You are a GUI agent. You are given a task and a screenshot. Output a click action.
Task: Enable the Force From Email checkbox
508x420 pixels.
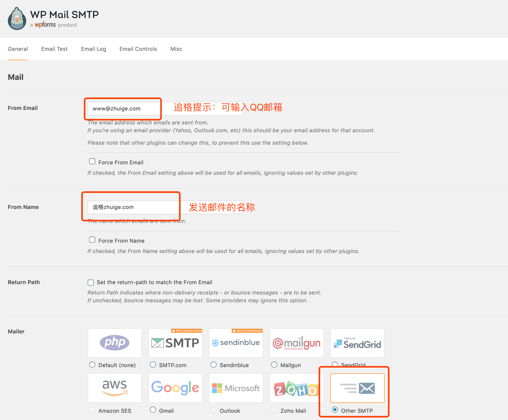[92, 162]
